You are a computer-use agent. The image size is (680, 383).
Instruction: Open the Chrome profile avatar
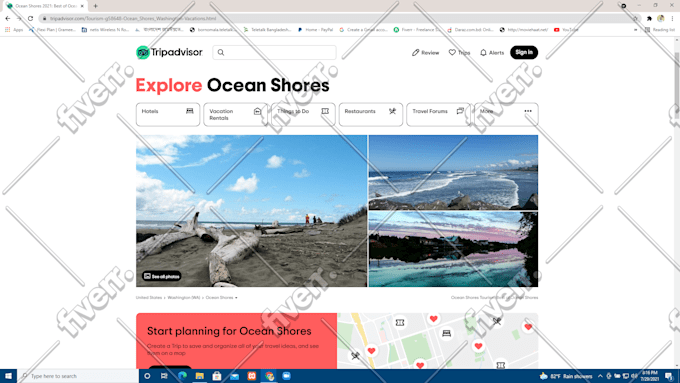[x=660, y=19]
